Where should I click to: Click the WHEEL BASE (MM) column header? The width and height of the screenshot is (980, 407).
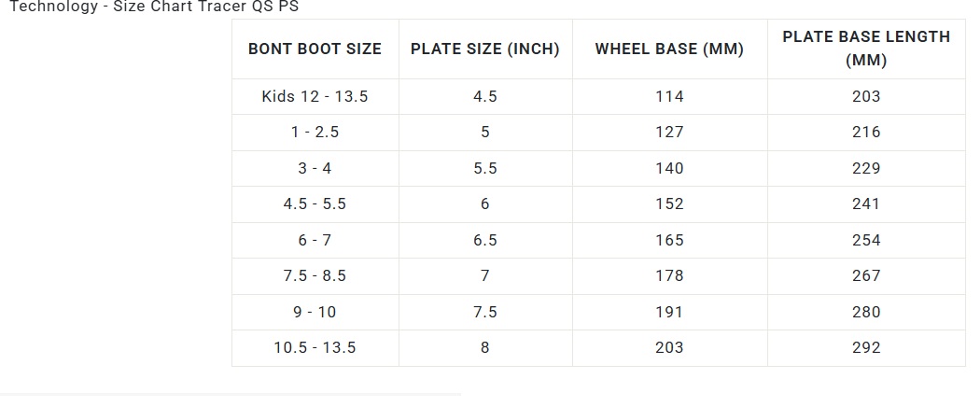669,49
